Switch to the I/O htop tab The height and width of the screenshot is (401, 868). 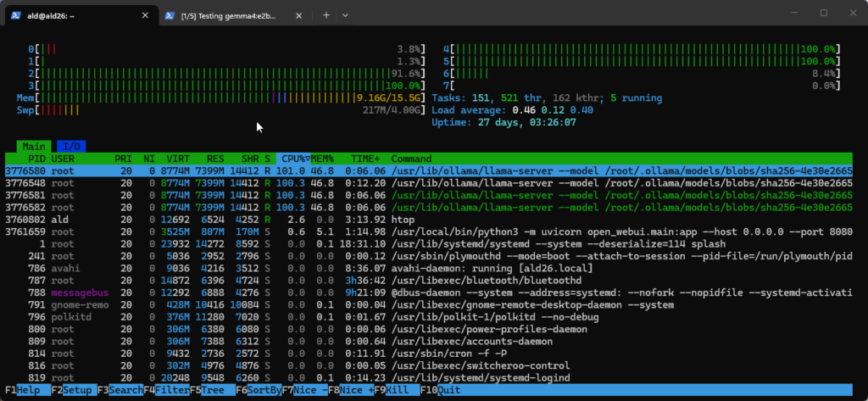[71, 147]
